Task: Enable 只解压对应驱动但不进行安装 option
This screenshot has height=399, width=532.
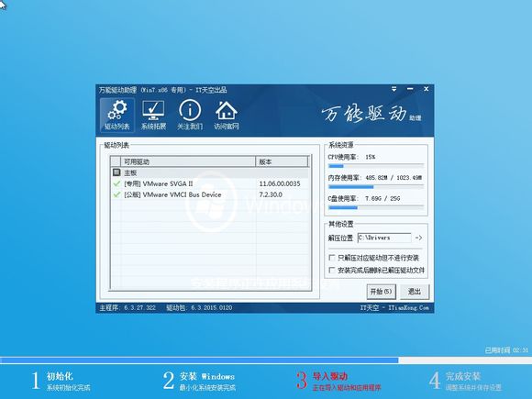Action: pos(332,258)
